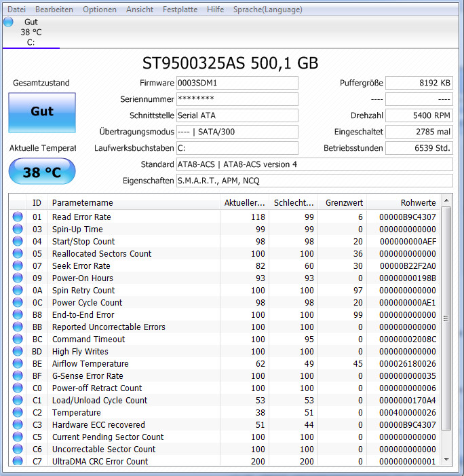Click the scroll down arrow of the SMART list

point(446,460)
